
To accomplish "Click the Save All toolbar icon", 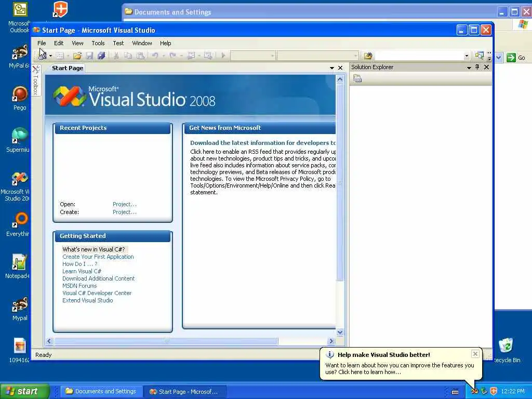I will click(101, 56).
